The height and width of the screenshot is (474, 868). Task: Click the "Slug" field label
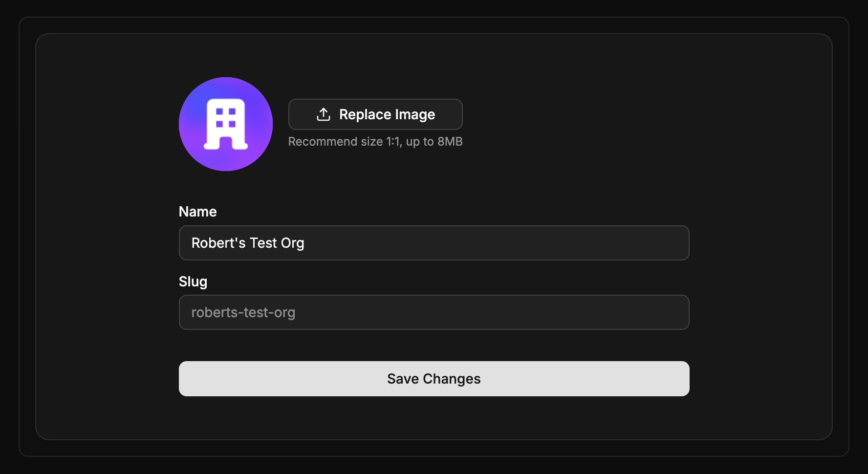pos(193,281)
